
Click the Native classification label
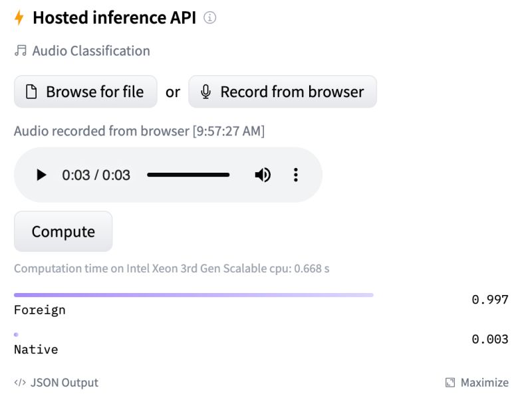point(36,350)
